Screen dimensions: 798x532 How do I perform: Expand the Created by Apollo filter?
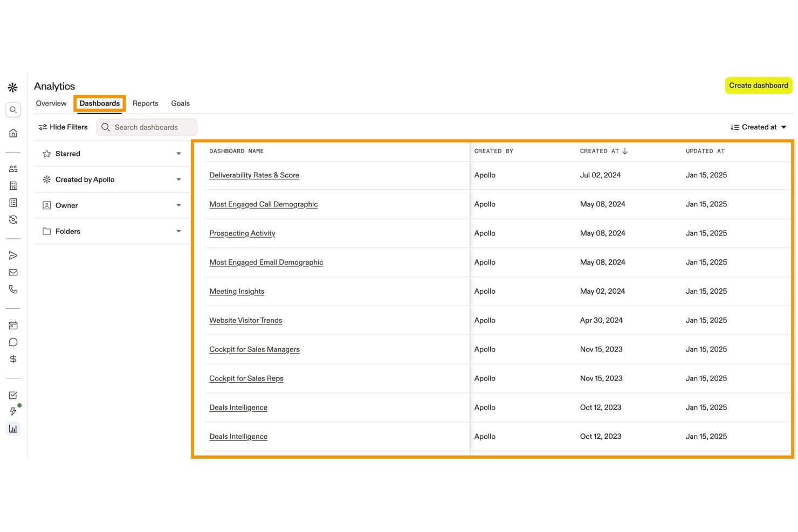(112, 179)
